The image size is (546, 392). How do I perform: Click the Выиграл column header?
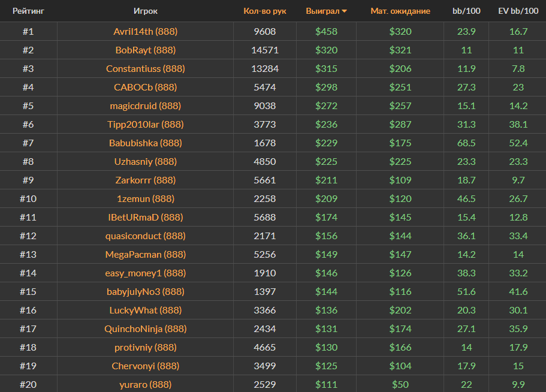pos(322,11)
